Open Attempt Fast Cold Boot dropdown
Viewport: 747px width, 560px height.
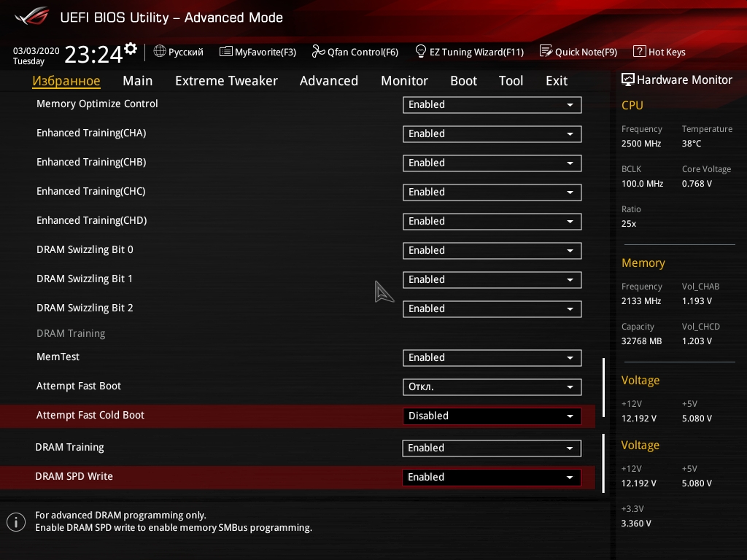click(x=492, y=416)
